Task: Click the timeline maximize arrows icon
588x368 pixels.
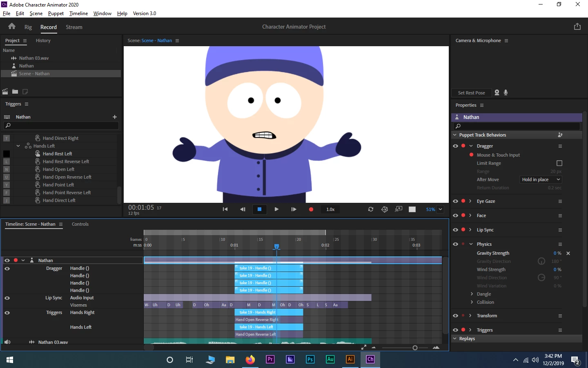Action: (363, 347)
